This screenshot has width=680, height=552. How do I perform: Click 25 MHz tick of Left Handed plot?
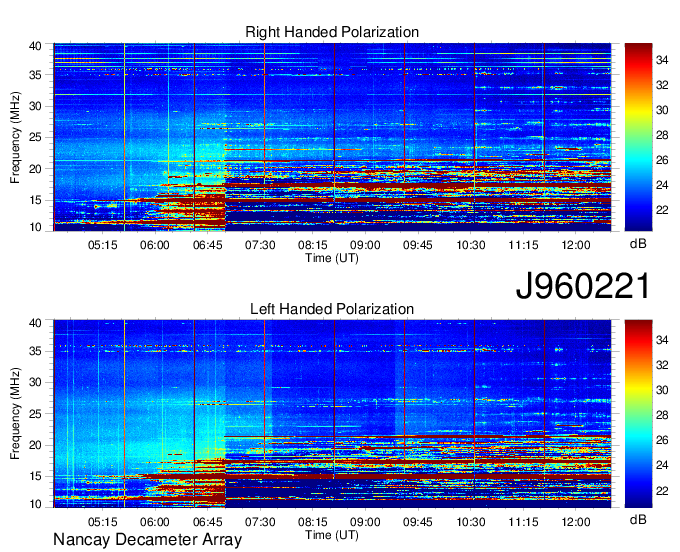tap(35, 414)
